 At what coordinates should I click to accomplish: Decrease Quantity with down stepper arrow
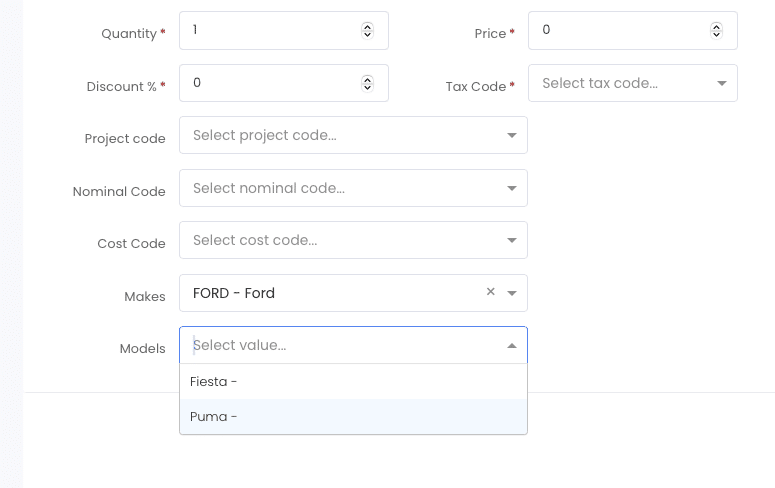367,35
